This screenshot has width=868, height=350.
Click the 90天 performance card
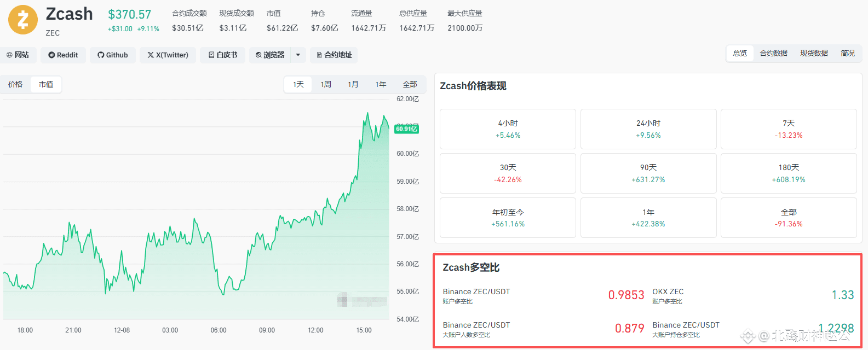tap(648, 173)
